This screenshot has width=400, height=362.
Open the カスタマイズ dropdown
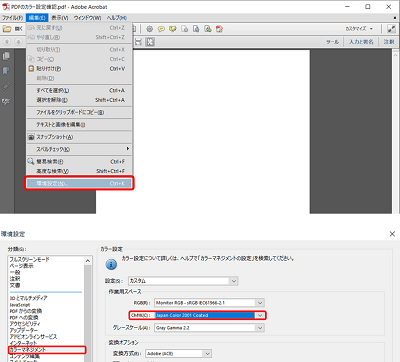pos(359,29)
